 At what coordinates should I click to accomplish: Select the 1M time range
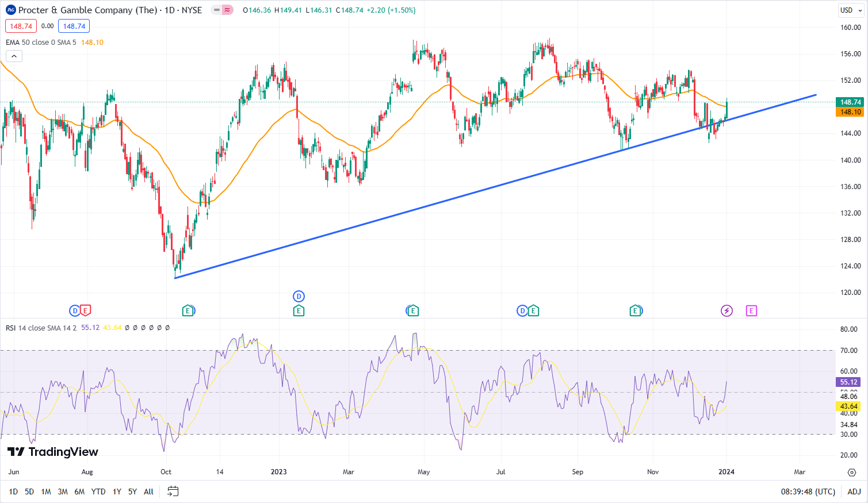[46, 492]
